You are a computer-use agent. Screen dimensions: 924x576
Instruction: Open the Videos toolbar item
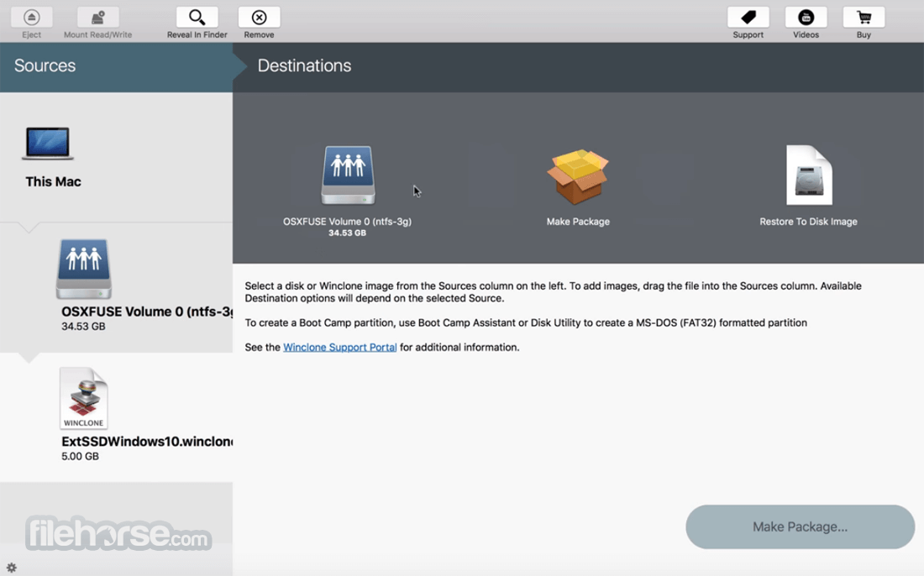click(x=806, y=17)
